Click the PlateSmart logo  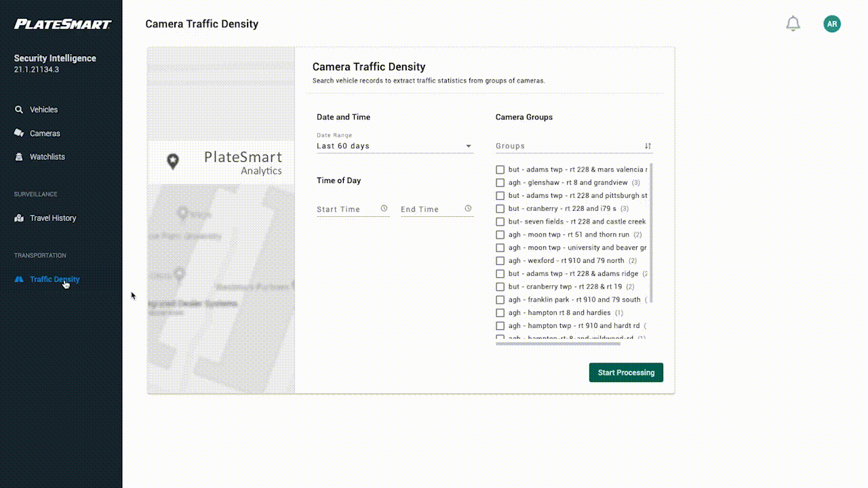[62, 24]
